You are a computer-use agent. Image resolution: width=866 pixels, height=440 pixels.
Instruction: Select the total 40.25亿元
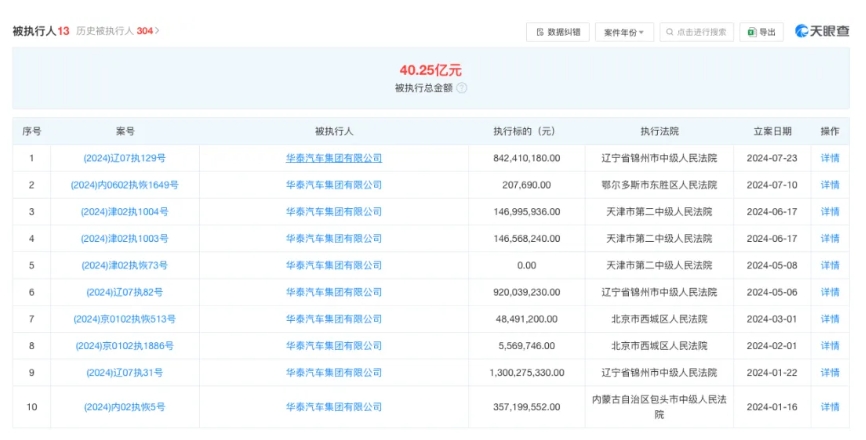coord(431,70)
